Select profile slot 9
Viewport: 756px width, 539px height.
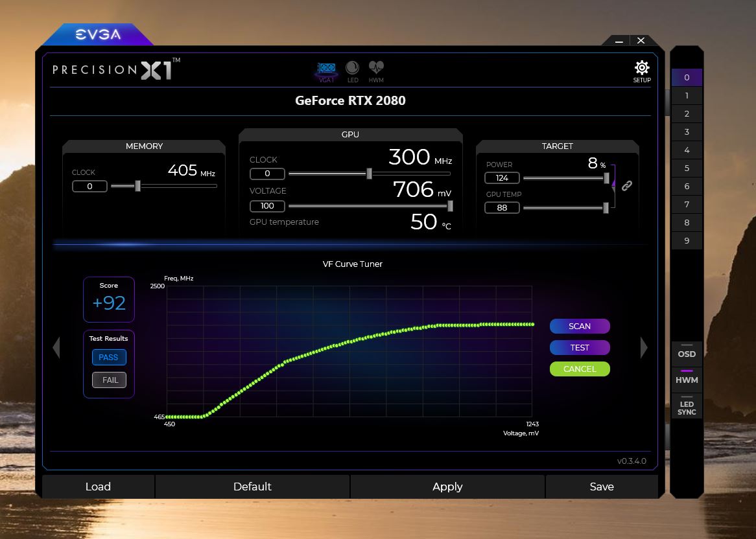(x=687, y=240)
